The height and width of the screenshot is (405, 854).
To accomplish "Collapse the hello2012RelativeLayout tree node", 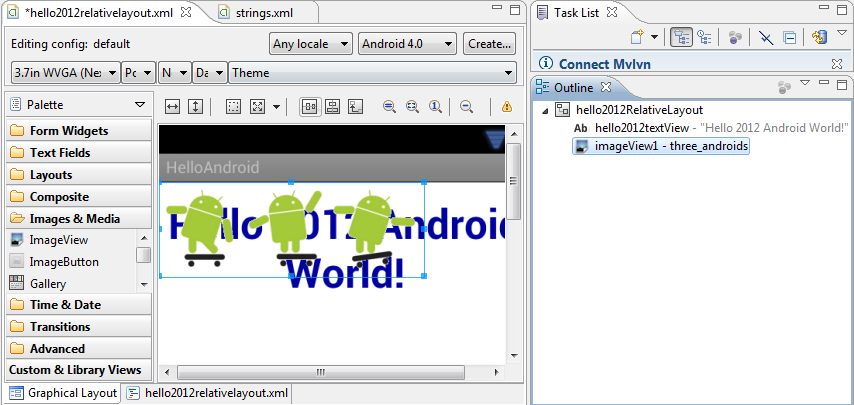I will pos(545,111).
